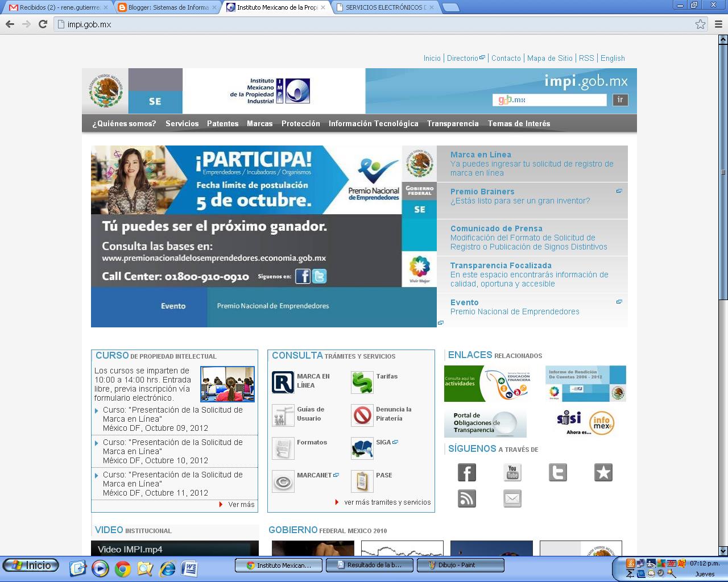Open the Octubre 09 course entry
This screenshot has height=582, width=728.
click(173, 419)
